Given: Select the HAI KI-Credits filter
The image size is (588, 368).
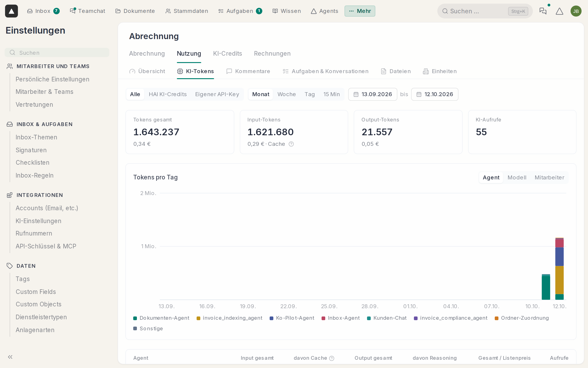Looking at the screenshot, I should (x=168, y=94).
